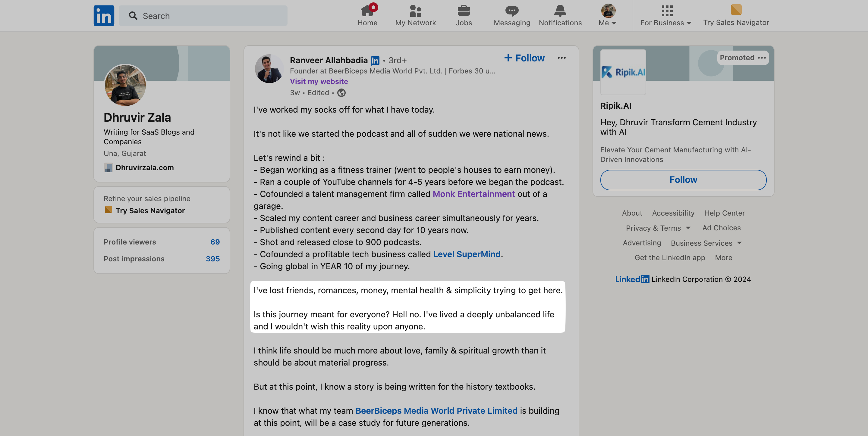The width and height of the screenshot is (868, 436).
Task: Open Ranveer Allahbadia's avatar
Action: [x=269, y=69]
